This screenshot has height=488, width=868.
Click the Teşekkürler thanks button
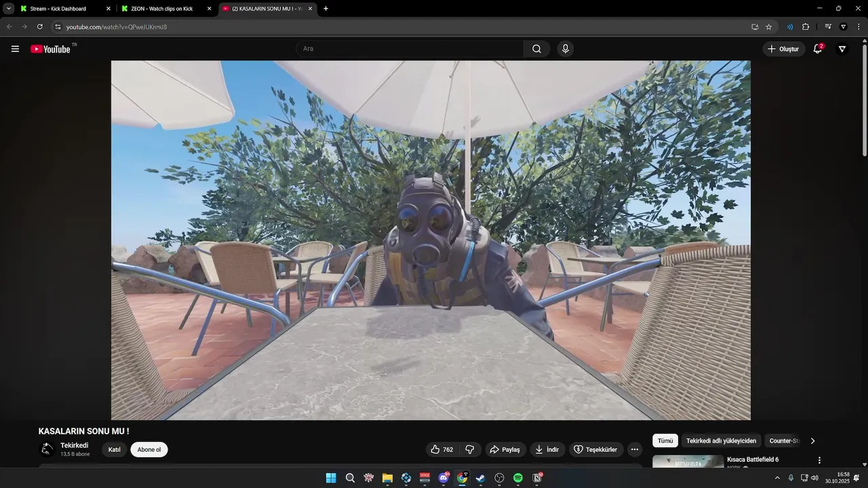click(x=595, y=449)
